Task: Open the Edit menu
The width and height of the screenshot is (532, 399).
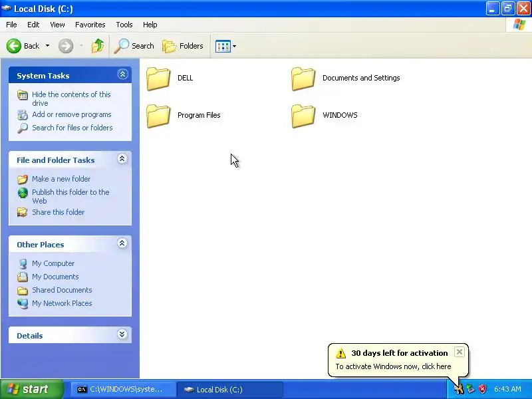Action: coord(33,25)
